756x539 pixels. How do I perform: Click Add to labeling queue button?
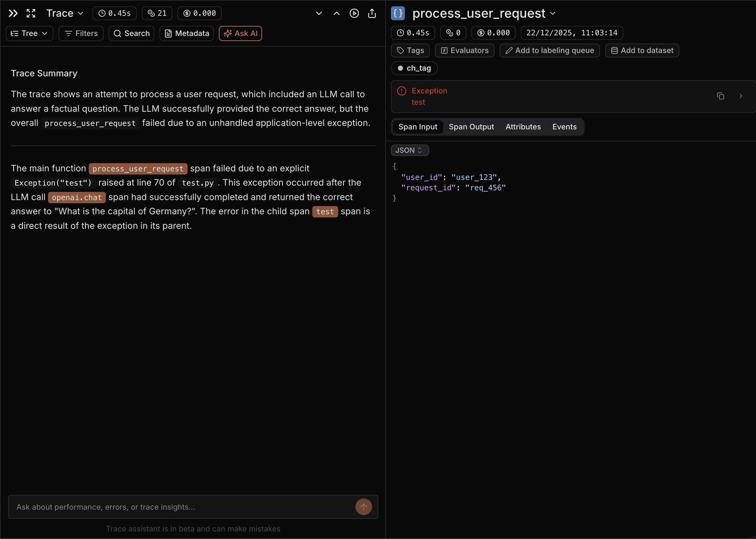pyautogui.click(x=549, y=50)
